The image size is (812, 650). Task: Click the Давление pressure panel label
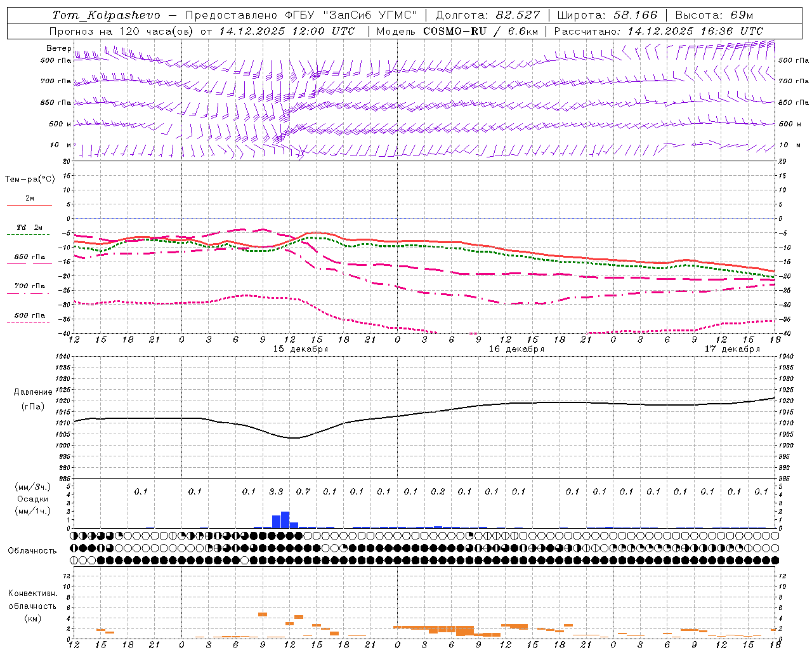coord(33,392)
